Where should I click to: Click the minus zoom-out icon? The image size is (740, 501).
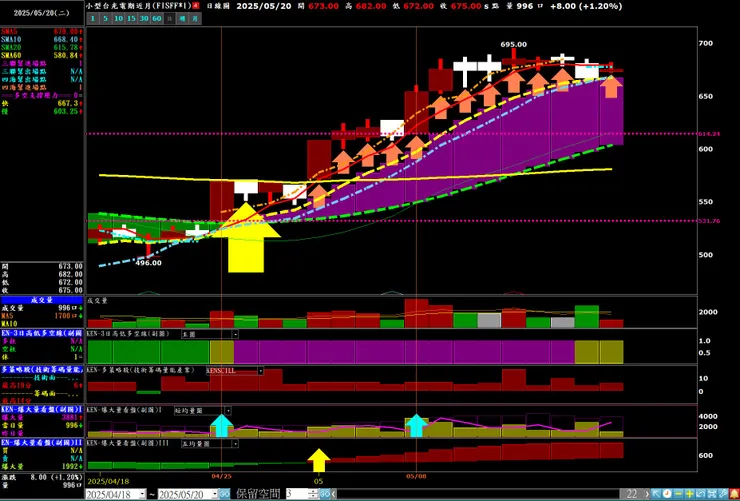coord(678,494)
